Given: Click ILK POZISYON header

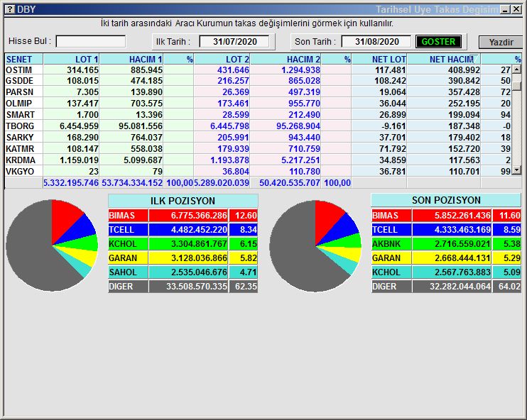Looking at the screenshot, I should (x=183, y=201).
